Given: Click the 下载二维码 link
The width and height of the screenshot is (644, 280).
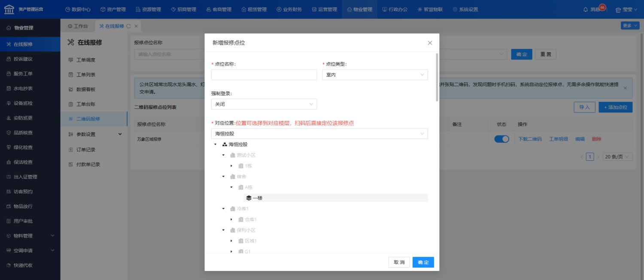Looking at the screenshot, I should tap(530, 139).
